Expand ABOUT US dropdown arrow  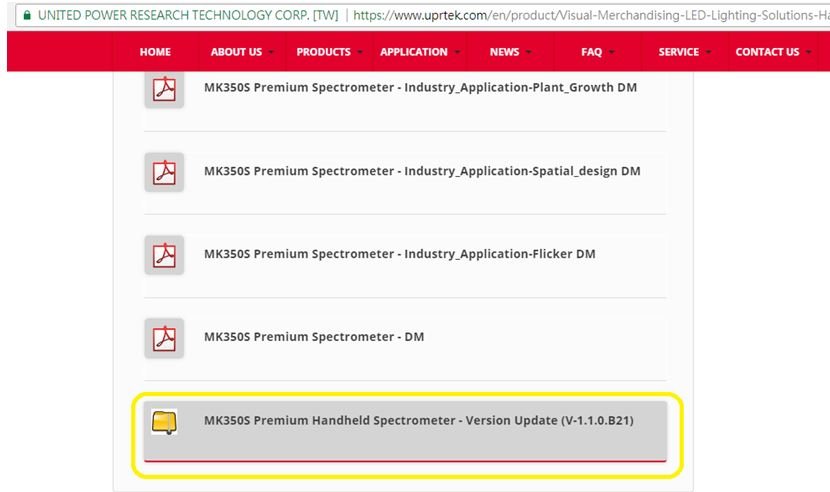271,52
